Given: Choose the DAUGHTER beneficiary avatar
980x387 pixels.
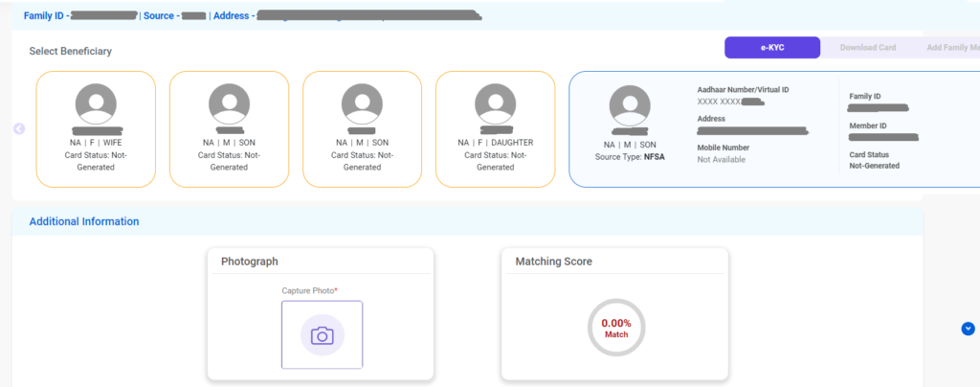Looking at the screenshot, I should coord(495,103).
